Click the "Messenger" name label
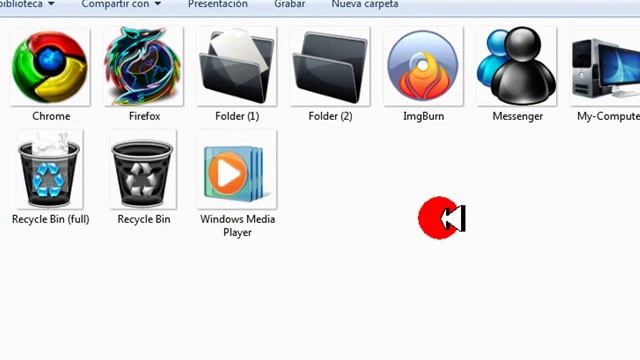Screen dimensions: 640x360 point(518,116)
